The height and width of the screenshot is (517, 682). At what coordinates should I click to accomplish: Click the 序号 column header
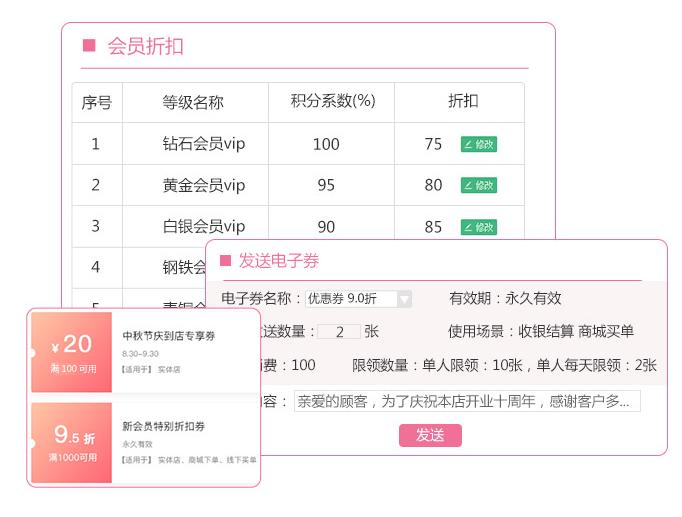click(96, 102)
